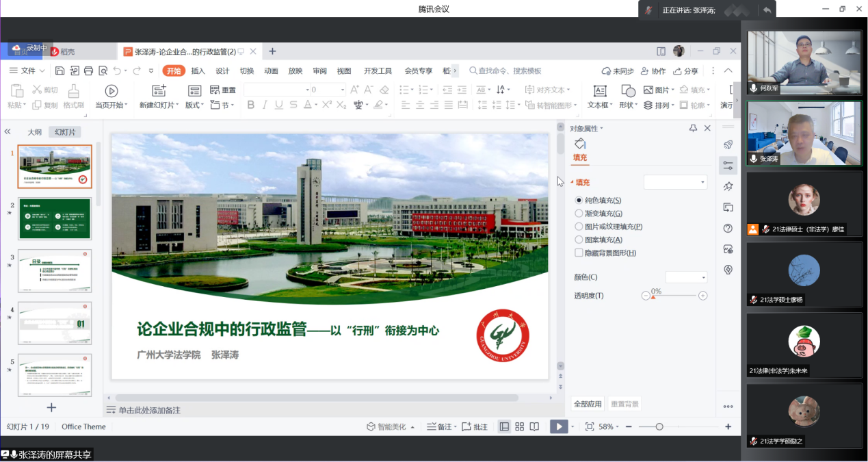Open the 插入 ribbon tab

(198, 70)
